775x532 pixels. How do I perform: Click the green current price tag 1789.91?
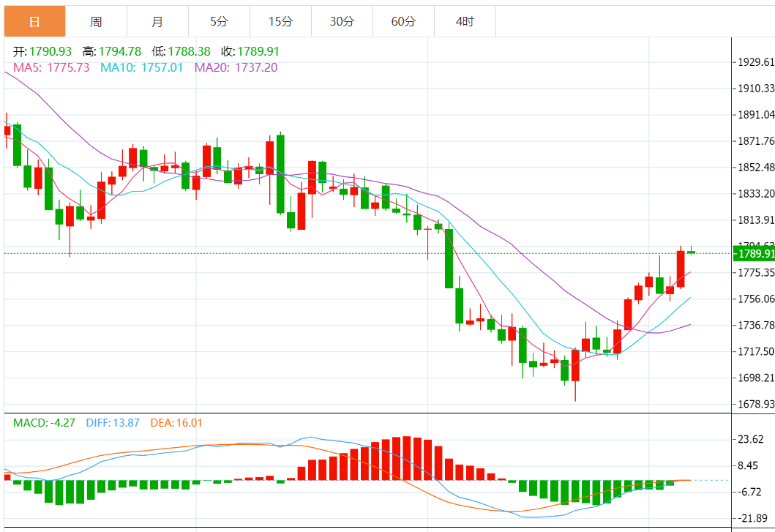pyautogui.click(x=754, y=254)
